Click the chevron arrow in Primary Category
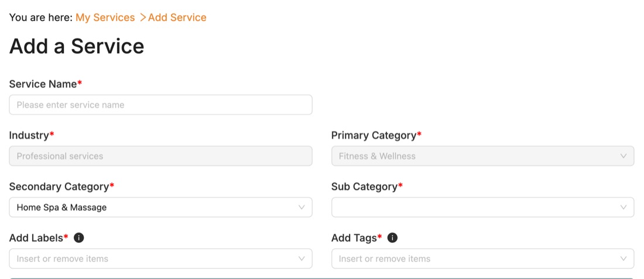Image resolution: width=644 pixels, height=279 pixels. click(x=624, y=156)
